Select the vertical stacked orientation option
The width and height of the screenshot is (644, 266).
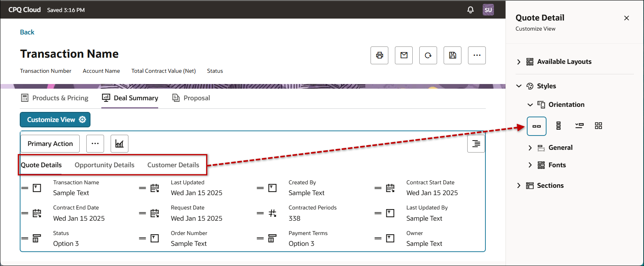[558, 126]
